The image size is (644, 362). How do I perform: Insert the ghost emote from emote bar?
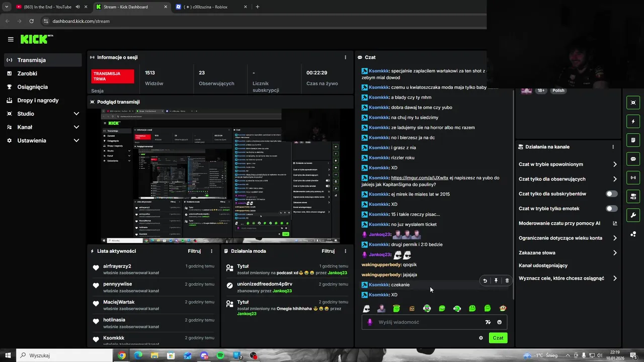(x=366, y=308)
